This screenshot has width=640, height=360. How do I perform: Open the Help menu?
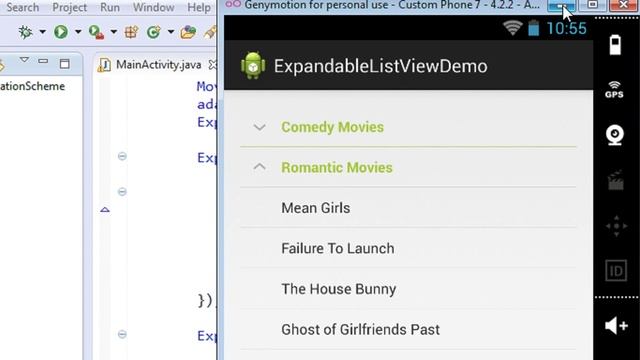click(x=199, y=7)
